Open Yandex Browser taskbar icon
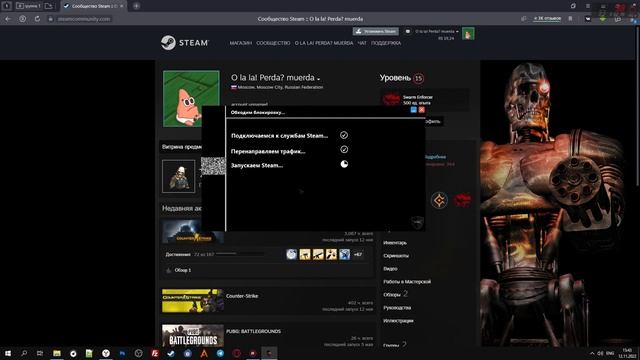Image resolution: width=640 pixels, height=360 pixels. tap(106, 353)
